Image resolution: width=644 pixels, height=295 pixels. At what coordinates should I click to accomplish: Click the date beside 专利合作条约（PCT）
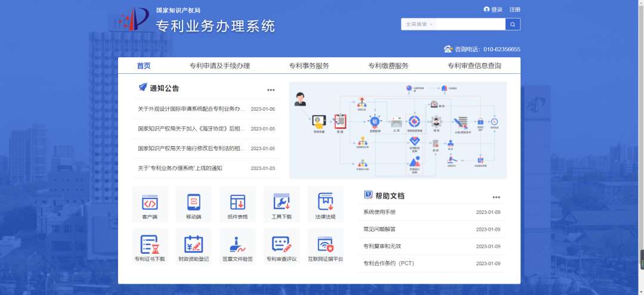(x=488, y=263)
